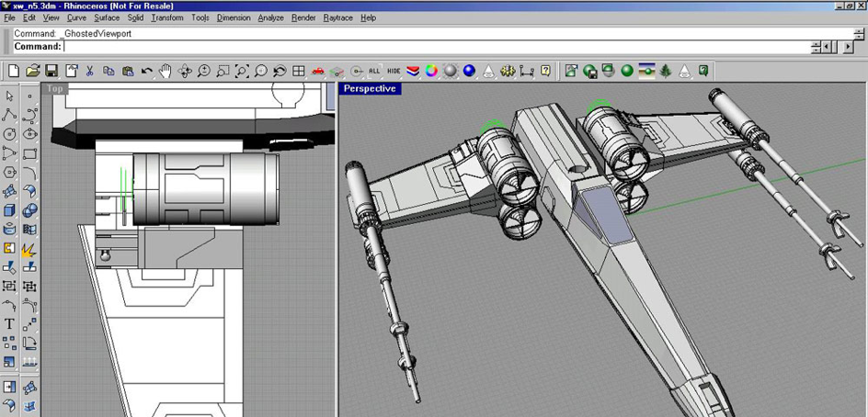
Task: Select the Text tool in left sidebar
Action: coord(9,323)
